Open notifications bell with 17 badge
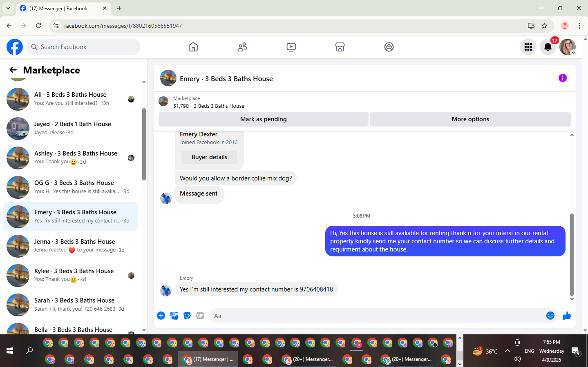Image resolution: width=588 pixels, height=367 pixels. pyautogui.click(x=548, y=47)
